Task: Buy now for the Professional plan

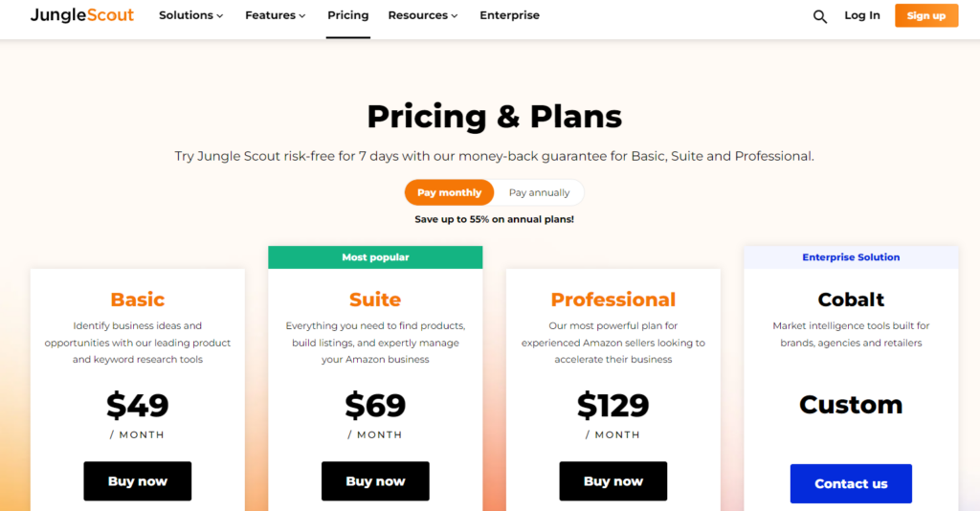Action: click(x=612, y=481)
